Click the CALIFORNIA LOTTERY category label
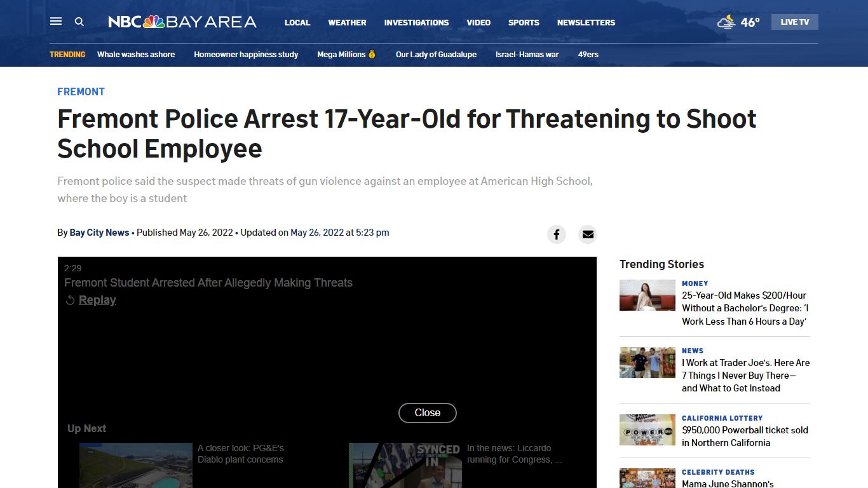This screenshot has height=488, width=868. [722, 418]
